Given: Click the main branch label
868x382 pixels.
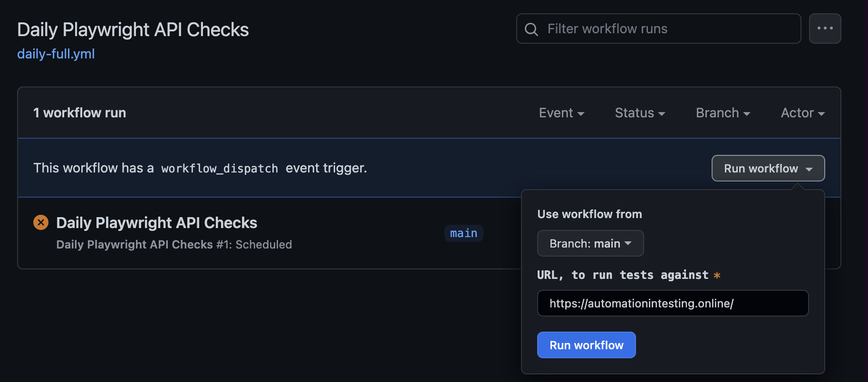Looking at the screenshot, I should pos(464,233).
